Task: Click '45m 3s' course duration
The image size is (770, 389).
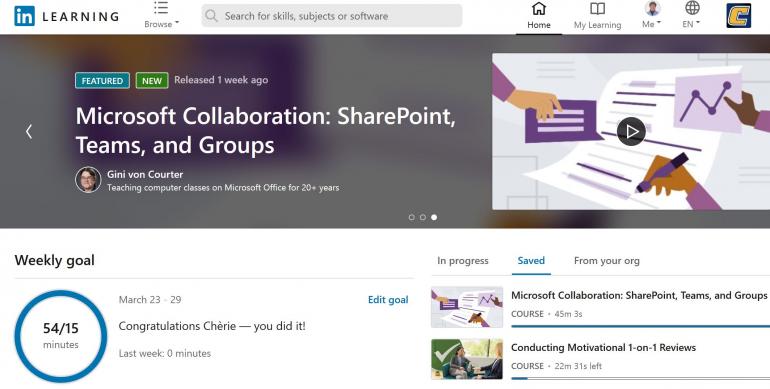Action: [568, 314]
